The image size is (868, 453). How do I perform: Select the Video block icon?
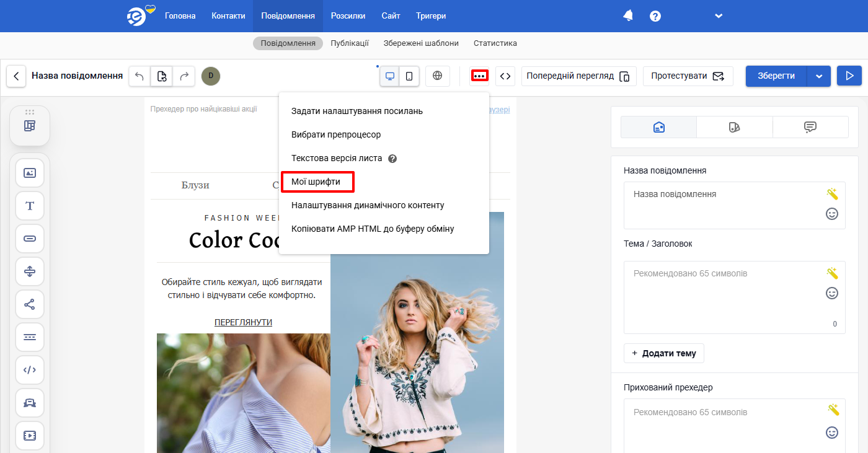pyautogui.click(x=30, y=436)
